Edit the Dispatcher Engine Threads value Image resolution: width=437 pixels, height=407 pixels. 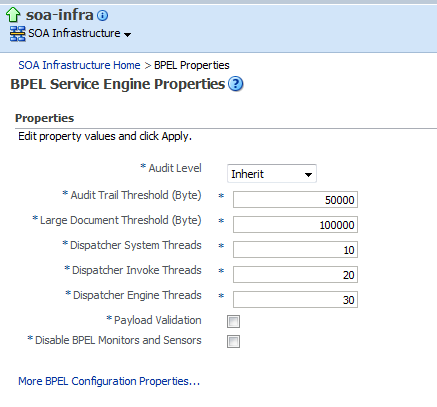295,299
